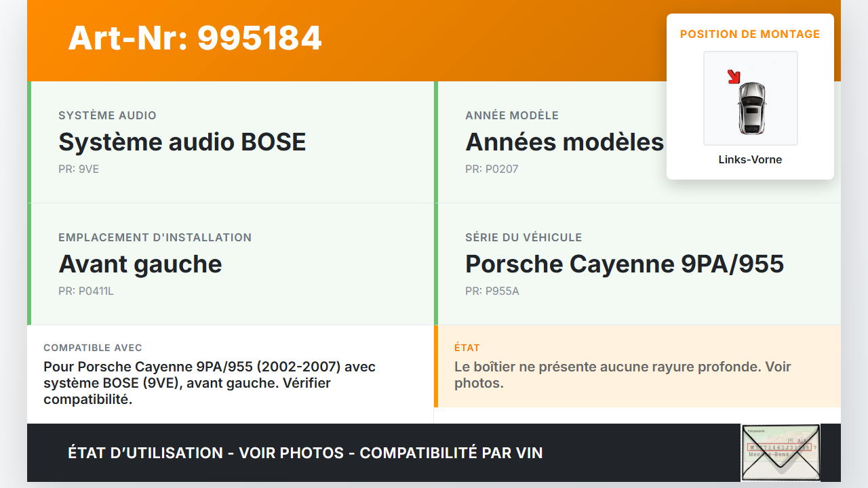The width and height of the screenshot is (868, 488).
Task: Click the SYSTÈME AUDIO label
Action: pos(107,116)
